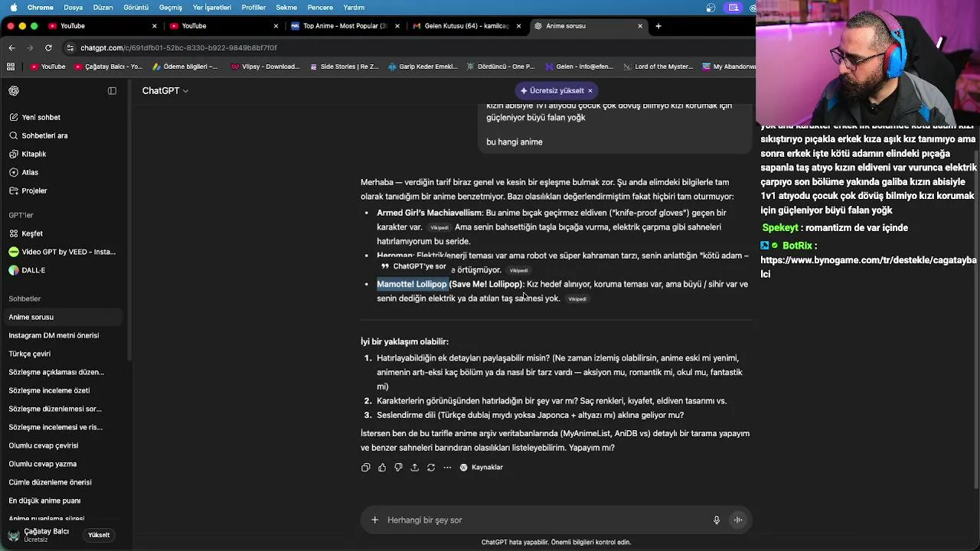
Task: Open the ChatGPT logo home icon
Action: (x=14, y=91)
